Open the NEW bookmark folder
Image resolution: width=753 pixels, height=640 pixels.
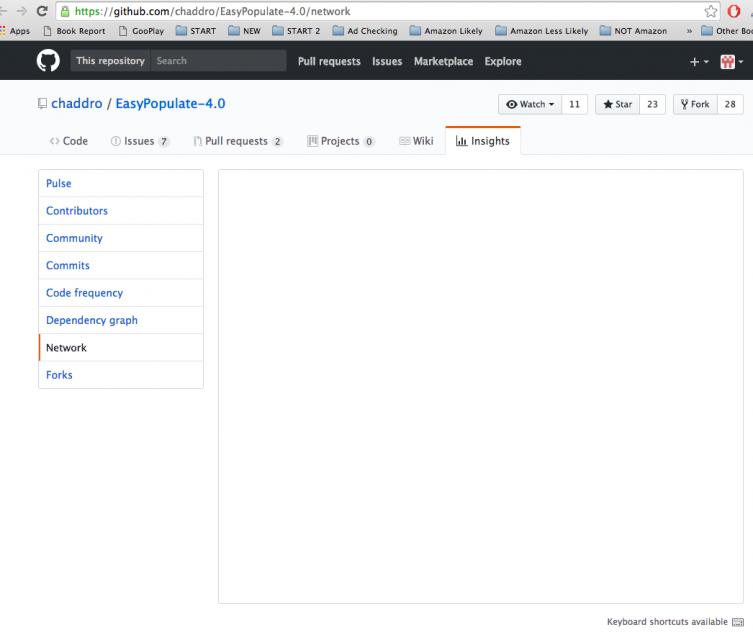click(x=244, y=31)
